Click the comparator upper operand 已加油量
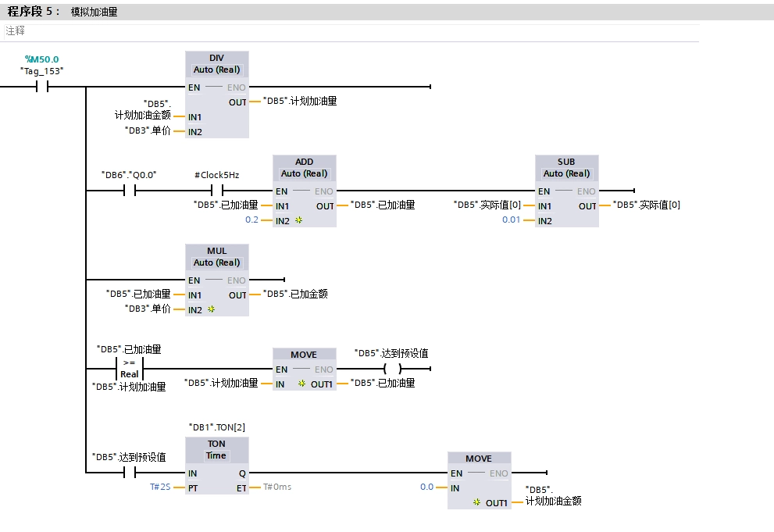 coord(129,349)
